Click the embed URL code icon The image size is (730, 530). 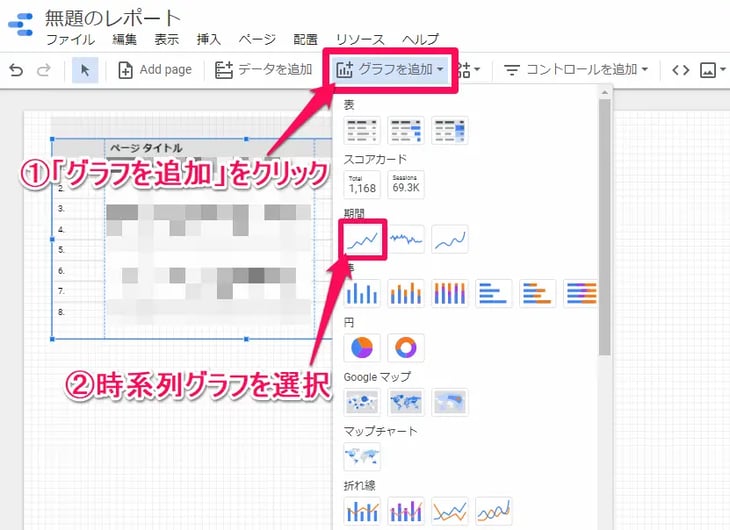[680, 70]
